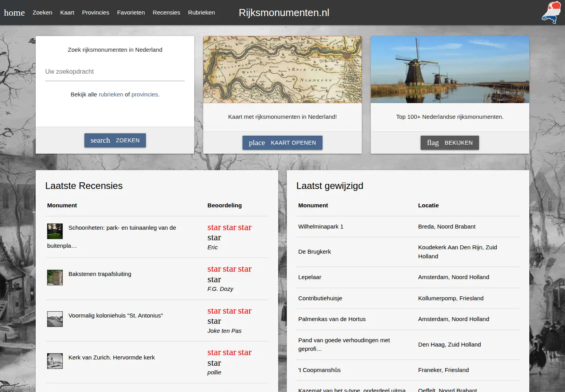Open Recensies in the navbar
The height and width of the screenshot is (392, 565).
[166, 13]
